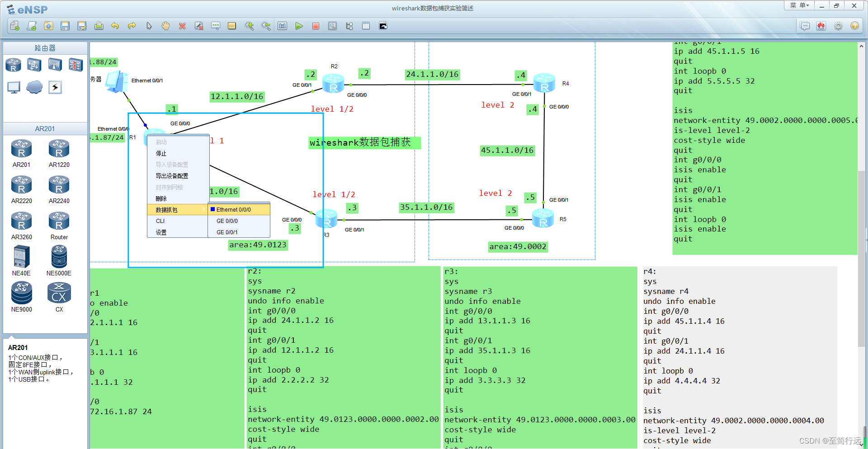Pick the AR3260 router from the device list

21,226
